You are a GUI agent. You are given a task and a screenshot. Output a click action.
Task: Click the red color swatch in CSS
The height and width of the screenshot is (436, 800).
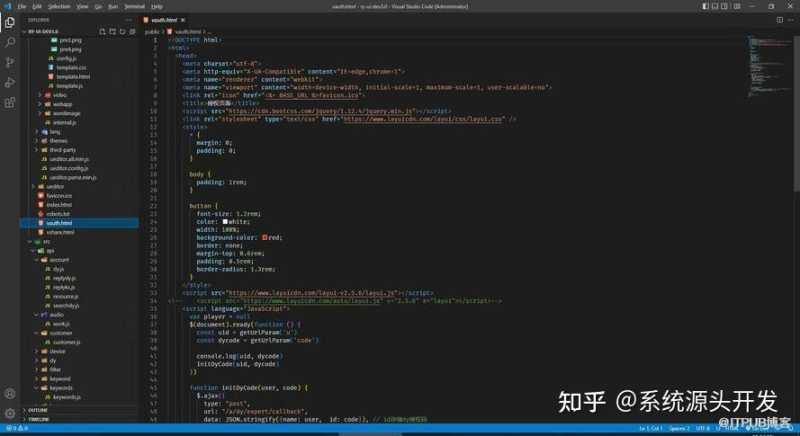pos(265,238)
